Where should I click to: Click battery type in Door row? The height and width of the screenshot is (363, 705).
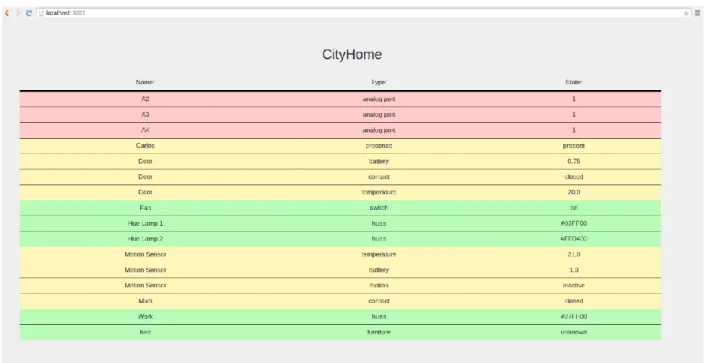click(x=379, y=161)
